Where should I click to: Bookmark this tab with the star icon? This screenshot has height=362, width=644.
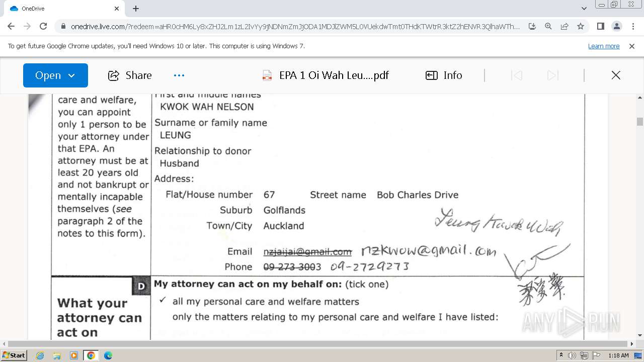click(x=581, y=26)
